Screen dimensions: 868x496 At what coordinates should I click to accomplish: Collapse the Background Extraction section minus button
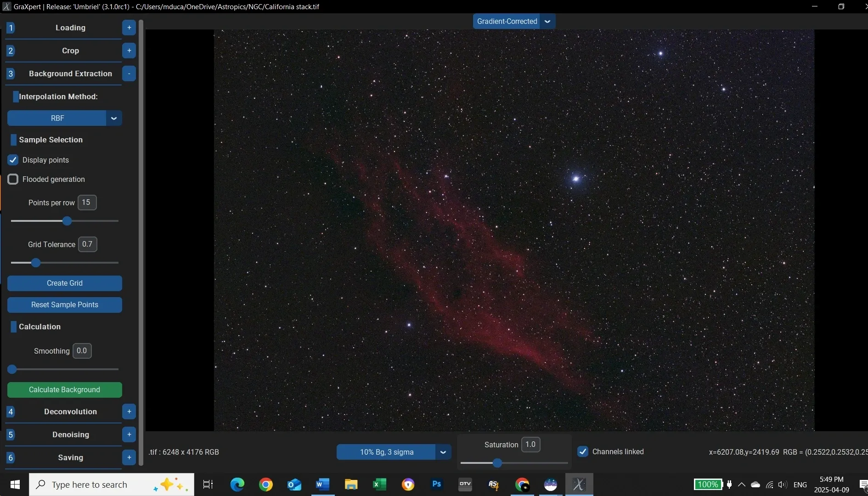click(x=129, y=73)
